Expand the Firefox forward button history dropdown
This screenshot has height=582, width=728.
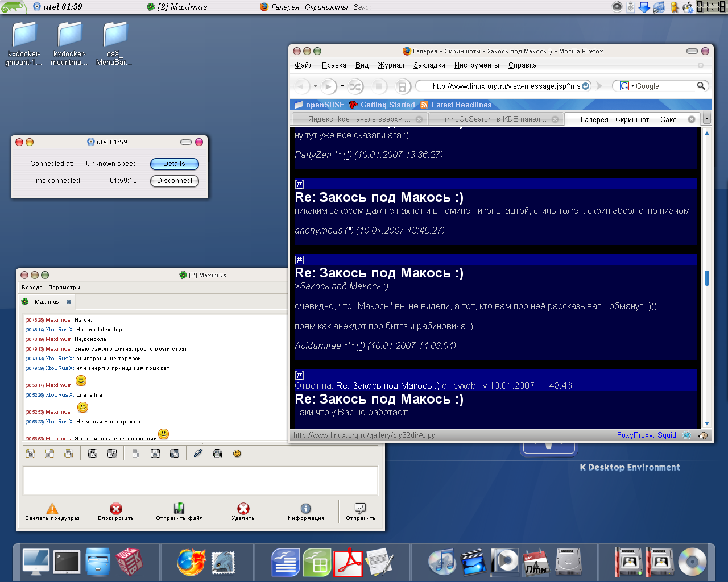tap(342, 86)
